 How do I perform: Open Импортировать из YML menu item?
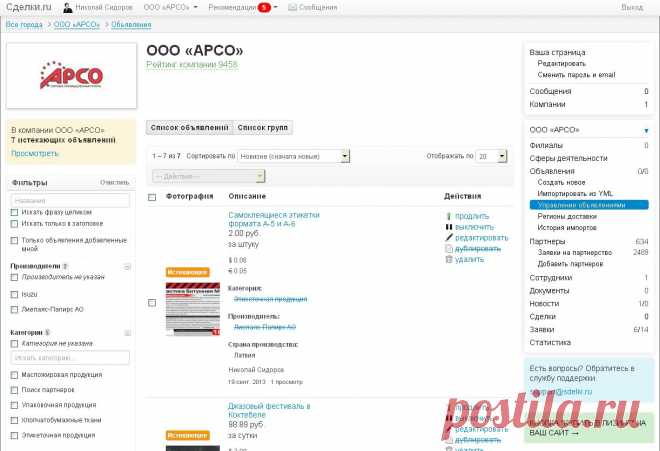[x=575, y=194]
